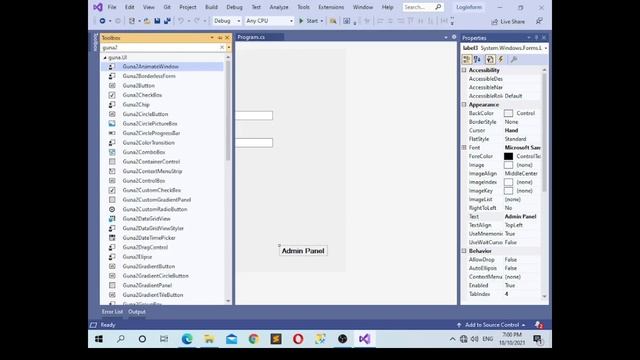Open the label3 object selector dropdown
Viewport: 640px width, 360px height.
coord(546,48)
